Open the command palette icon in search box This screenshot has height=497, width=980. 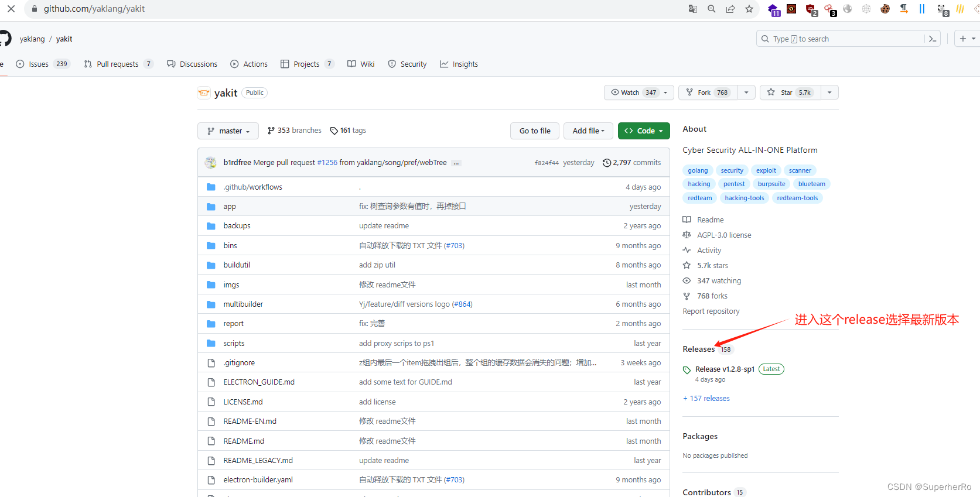click(x=933, y=39)
